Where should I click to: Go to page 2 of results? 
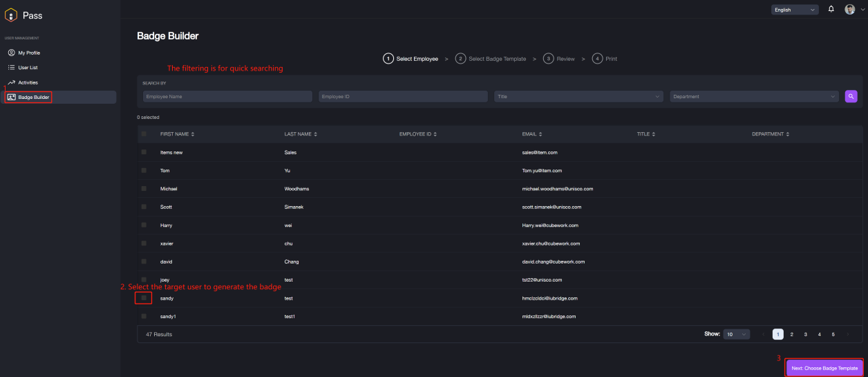pyautogui.click(x=791, y=334)
